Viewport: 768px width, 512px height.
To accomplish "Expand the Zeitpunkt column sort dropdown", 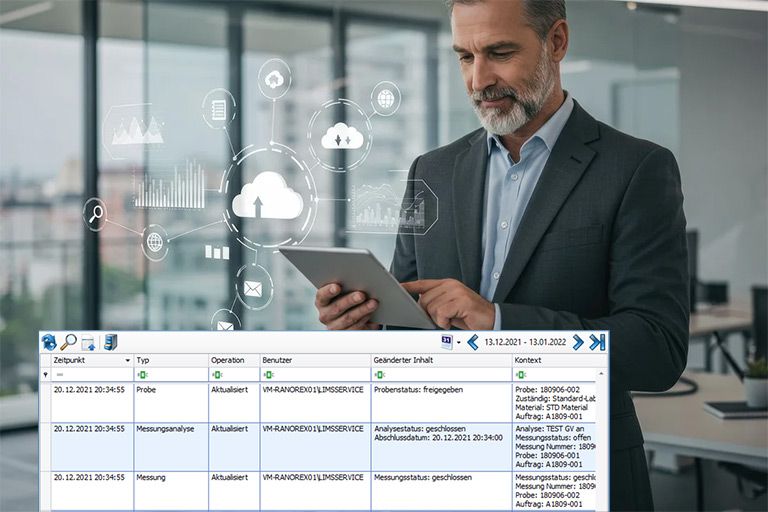I will click(x=127, y=360).
